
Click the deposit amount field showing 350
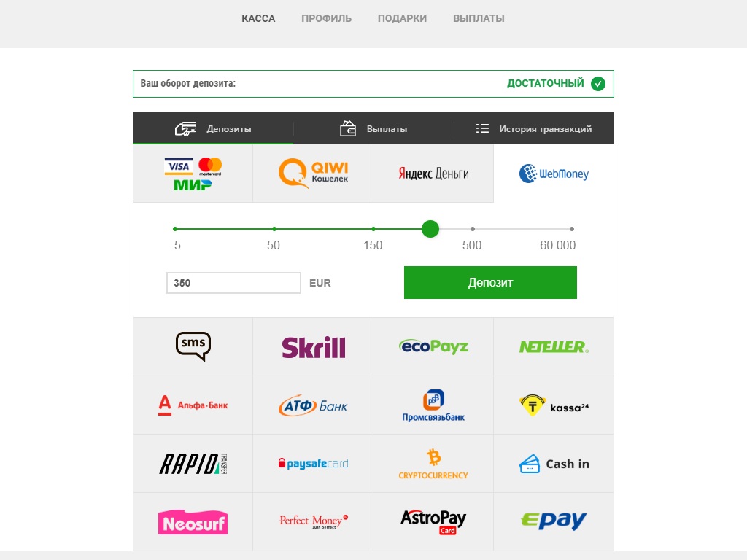coord(233,283)
